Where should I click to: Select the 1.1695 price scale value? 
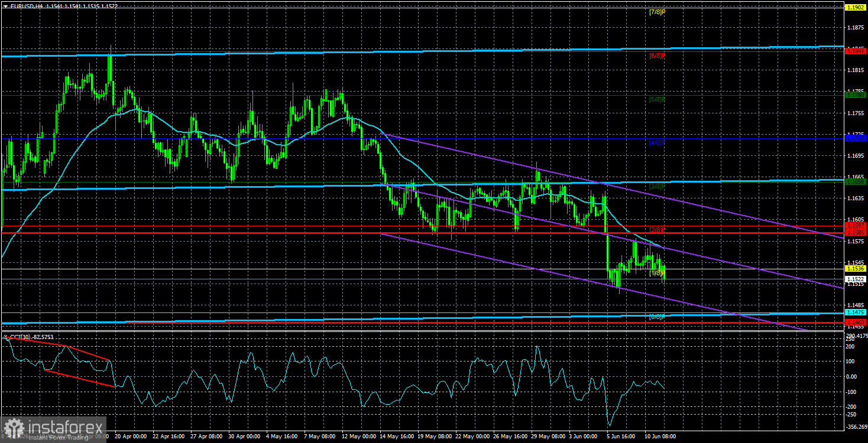click(856, 156)
